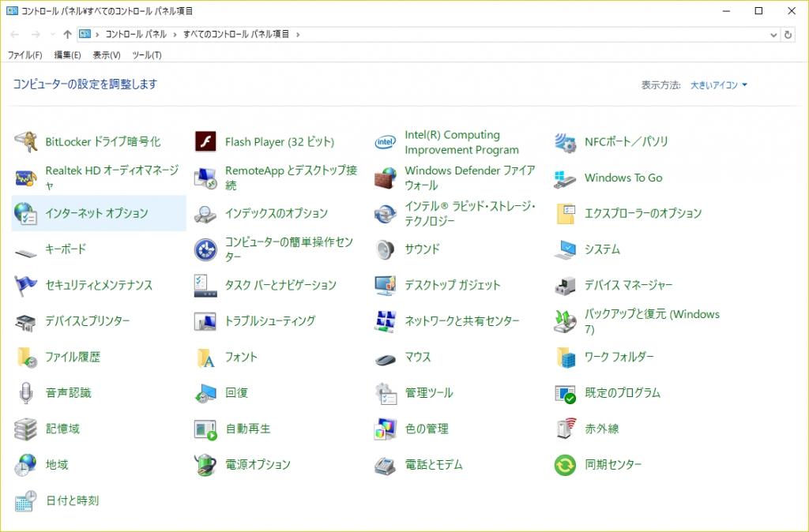
Task: Open the ツール(T) menu
Action: [x=146, y=54]
